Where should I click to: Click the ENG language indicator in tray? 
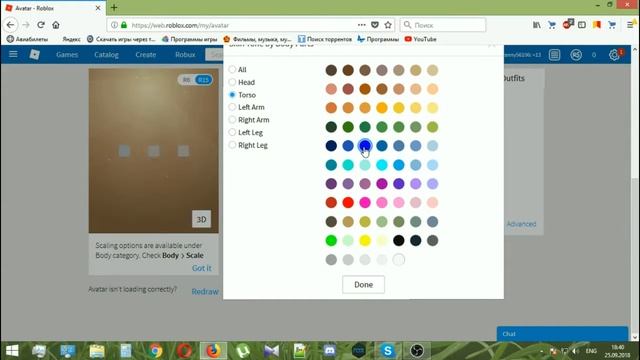point(591,351)
